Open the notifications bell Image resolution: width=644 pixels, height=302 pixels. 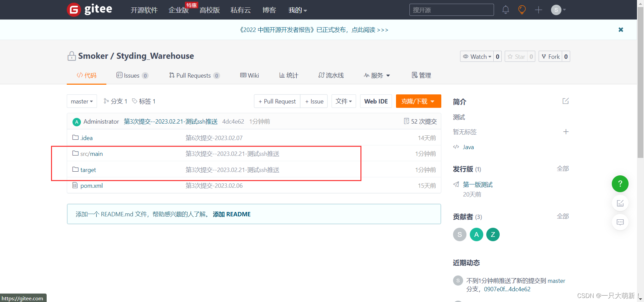click(505, 10)
